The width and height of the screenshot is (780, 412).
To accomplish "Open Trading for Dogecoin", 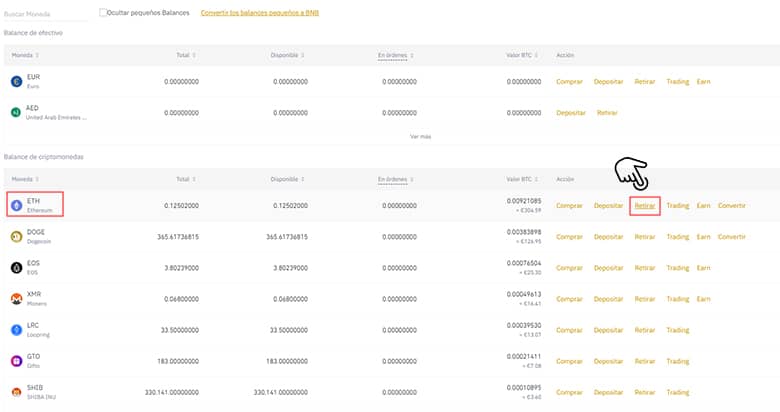I will click(x=677, y=236).
